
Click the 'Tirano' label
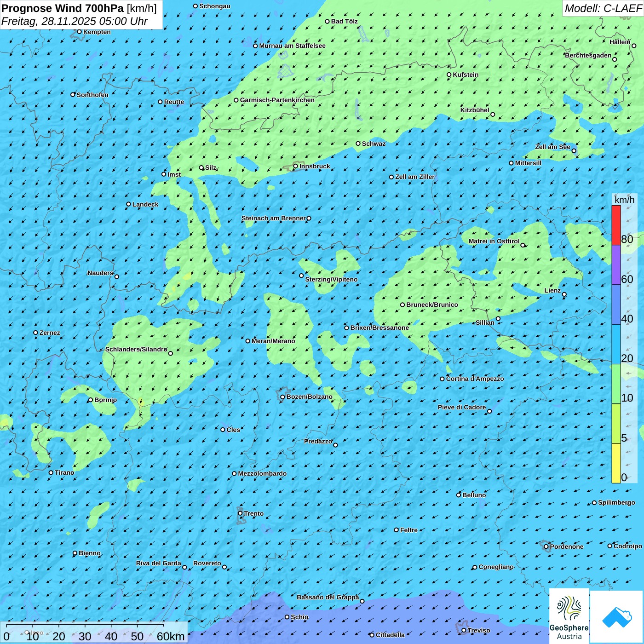[x=64, y=472]
